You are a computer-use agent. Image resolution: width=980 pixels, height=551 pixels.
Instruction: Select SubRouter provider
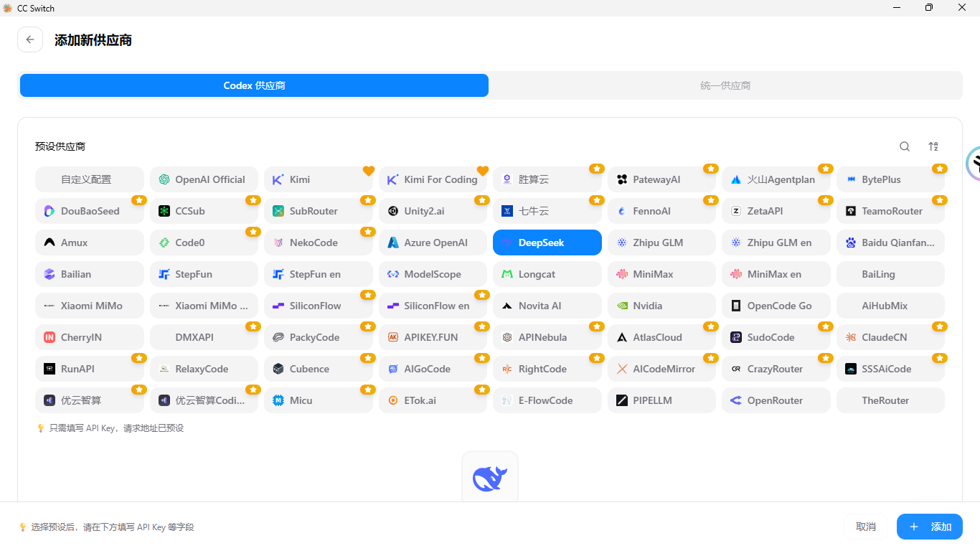click(x=319, y=211)
